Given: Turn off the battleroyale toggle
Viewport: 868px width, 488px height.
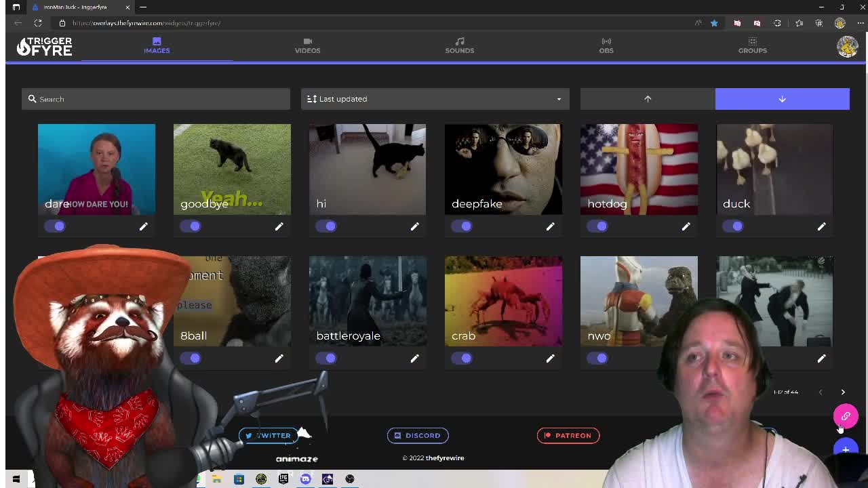Looking at the screenshot, I should [327, 359].
